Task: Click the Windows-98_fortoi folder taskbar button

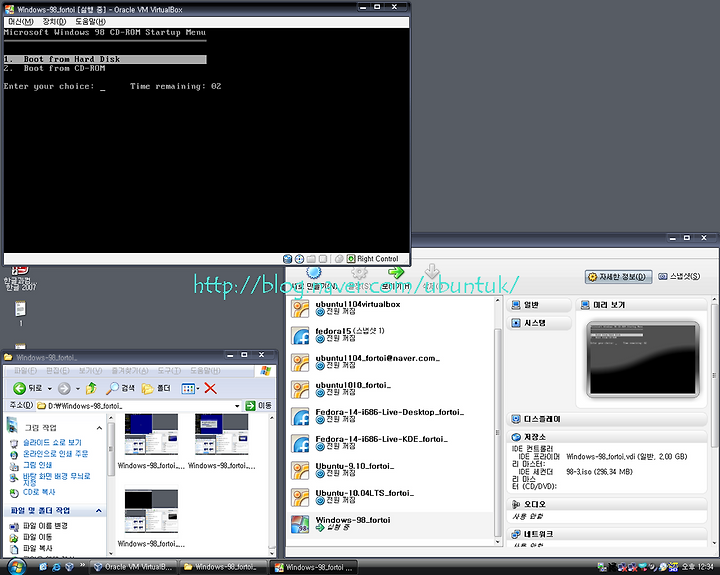Action: (x=223, y=567)
